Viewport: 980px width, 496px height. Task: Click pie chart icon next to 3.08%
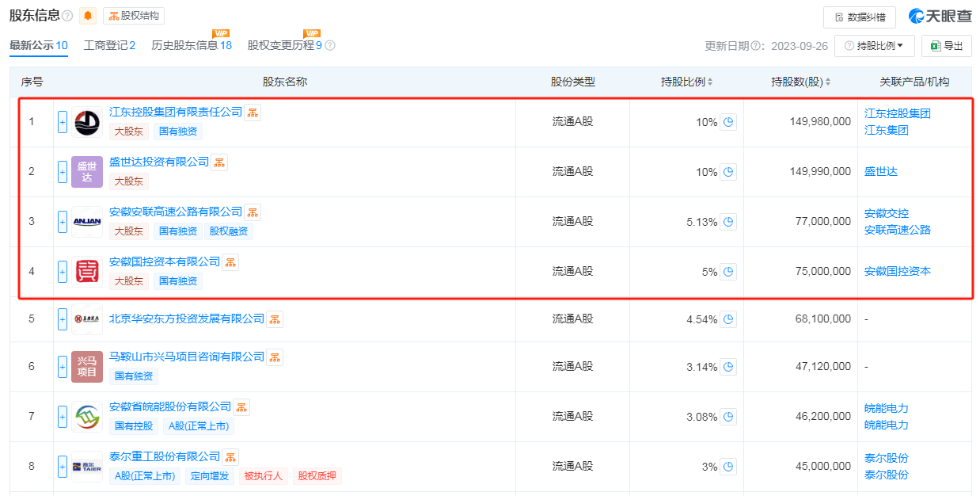(x=728, y=417)
